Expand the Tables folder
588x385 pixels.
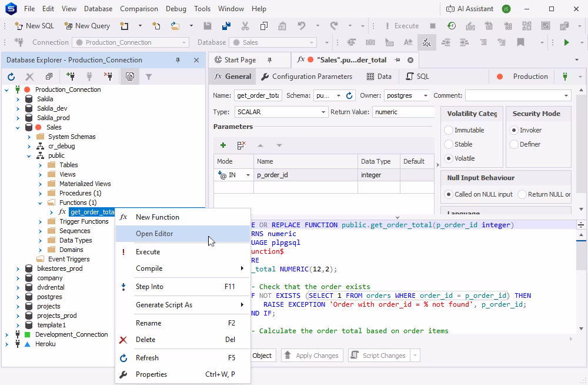tap(40, 165)
